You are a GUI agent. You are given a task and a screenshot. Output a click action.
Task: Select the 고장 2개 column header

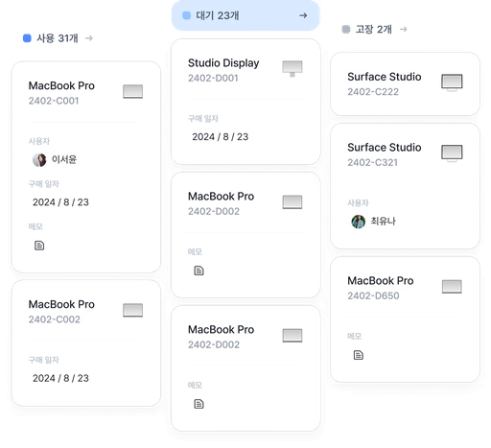(374, 30)
